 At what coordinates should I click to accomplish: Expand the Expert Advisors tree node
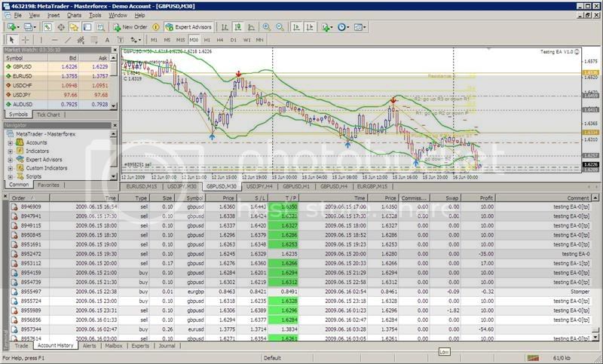pos(11,160)
